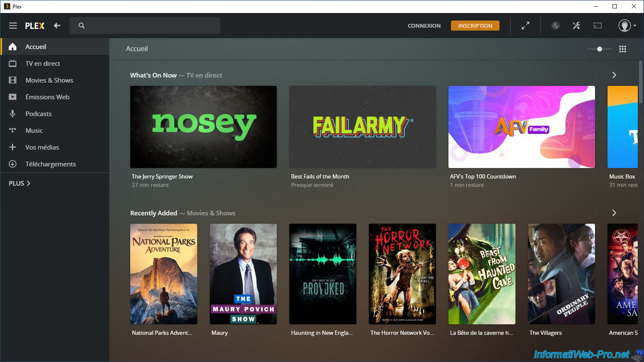Click the CONNEXION link
Screen dimensions: 644x362
pyautogui.click(x=424, y=26)
